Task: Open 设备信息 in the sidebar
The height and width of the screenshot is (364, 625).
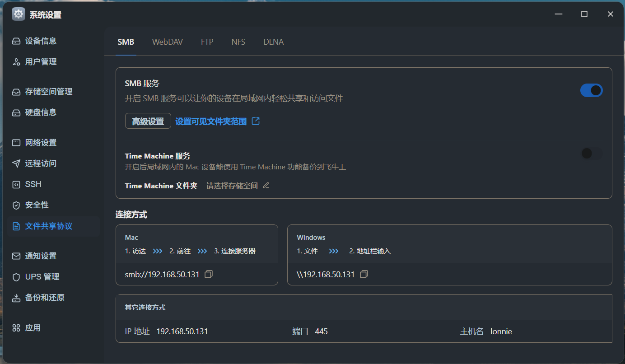Action: 41,41
